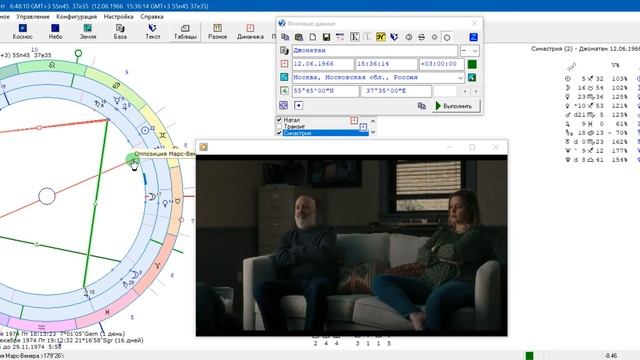Click the small circle icon in dialog toolbar
The height and width of the screenshot is (360, 640).
pos(434,37)
